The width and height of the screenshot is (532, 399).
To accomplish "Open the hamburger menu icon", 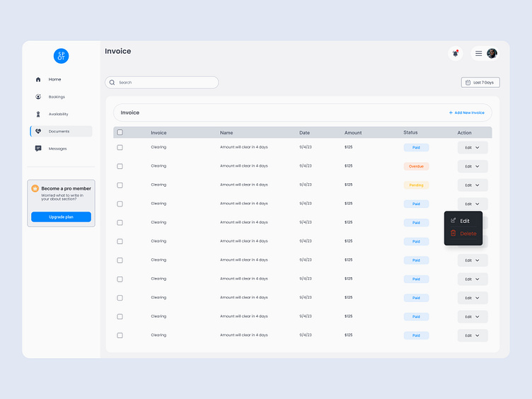I will (x=478, y=53).
